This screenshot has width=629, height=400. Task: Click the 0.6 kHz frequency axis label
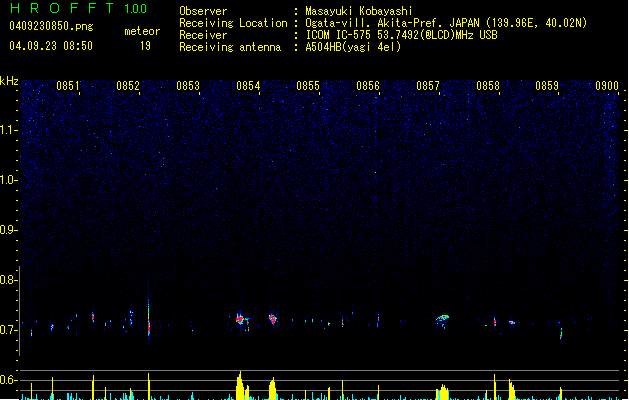pos(9,380)
